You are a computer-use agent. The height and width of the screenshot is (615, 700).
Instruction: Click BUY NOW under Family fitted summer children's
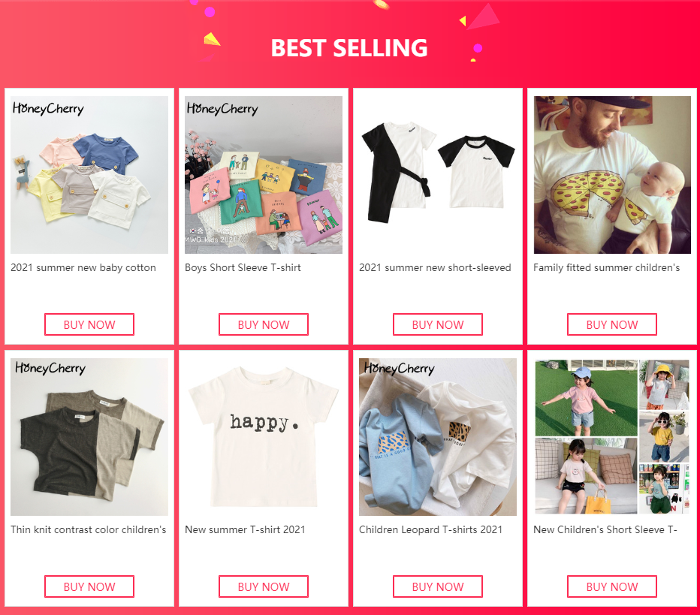[x=612, y=324]
